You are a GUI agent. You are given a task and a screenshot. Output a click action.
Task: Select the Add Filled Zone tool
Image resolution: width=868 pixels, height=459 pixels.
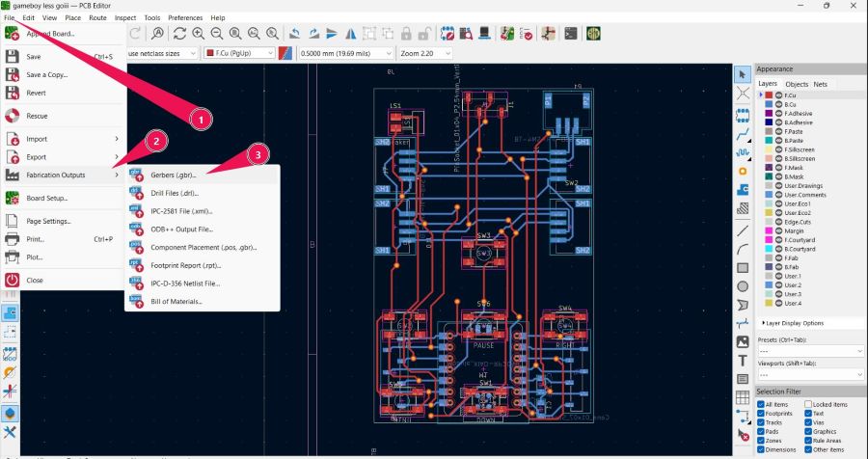tap(743, 190)
